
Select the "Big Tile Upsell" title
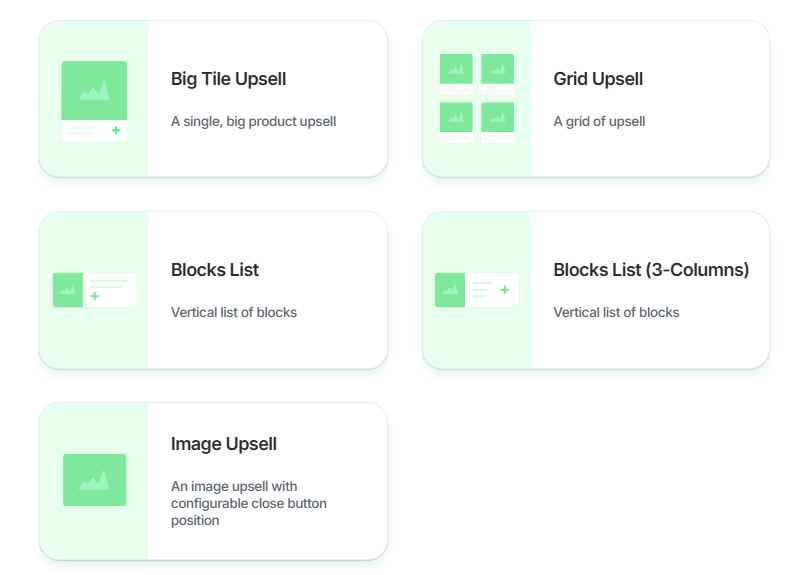point(228,79)
